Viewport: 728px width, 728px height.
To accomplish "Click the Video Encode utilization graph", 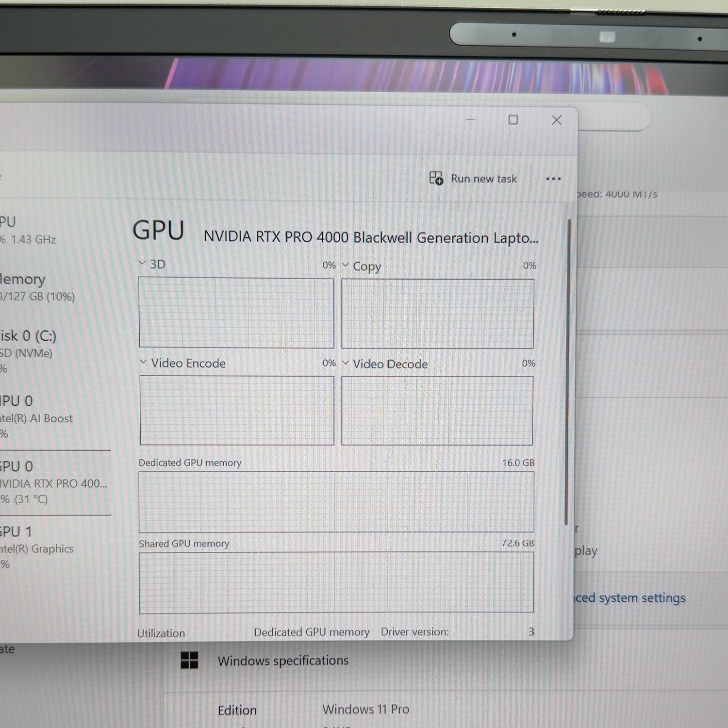I will 237,411.
